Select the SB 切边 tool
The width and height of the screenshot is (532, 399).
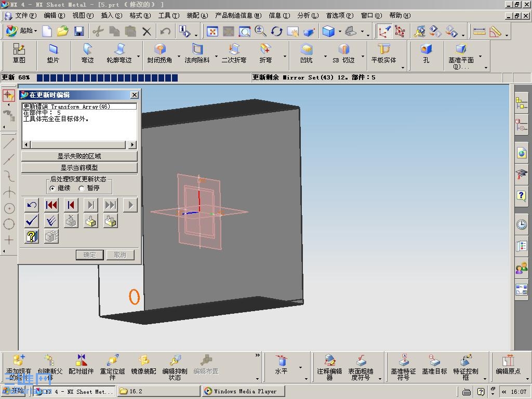(x=344, y=54)
